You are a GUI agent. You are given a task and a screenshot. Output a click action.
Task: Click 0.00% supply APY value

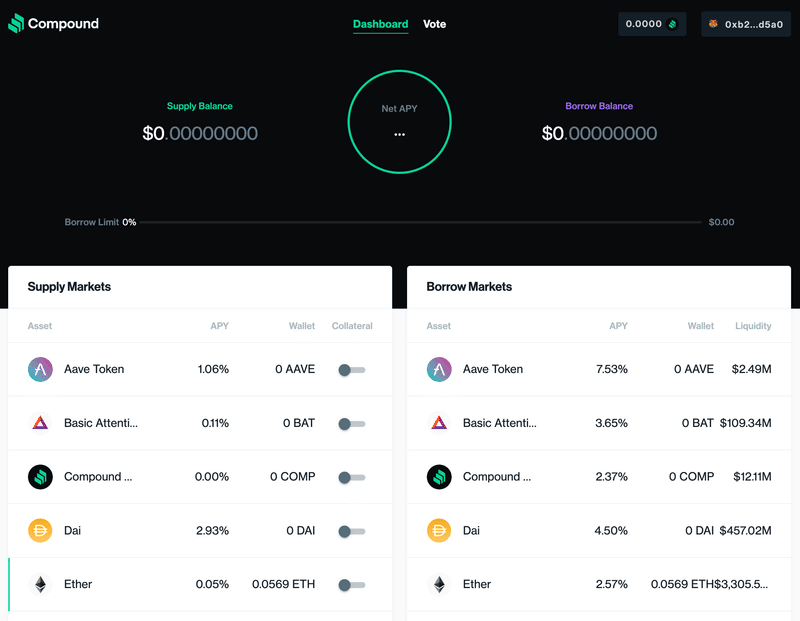[212, 477]
